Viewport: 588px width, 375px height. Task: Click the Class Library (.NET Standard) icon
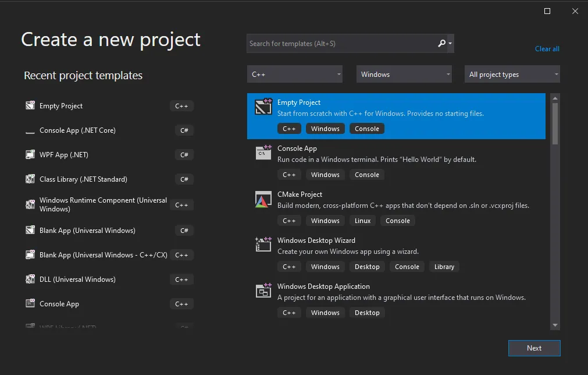(x=30, y=179)
